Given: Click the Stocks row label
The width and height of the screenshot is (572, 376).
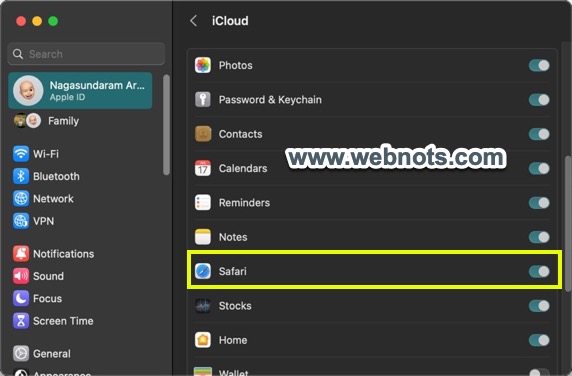Looking at the screenshot, I should click(235, 306).
